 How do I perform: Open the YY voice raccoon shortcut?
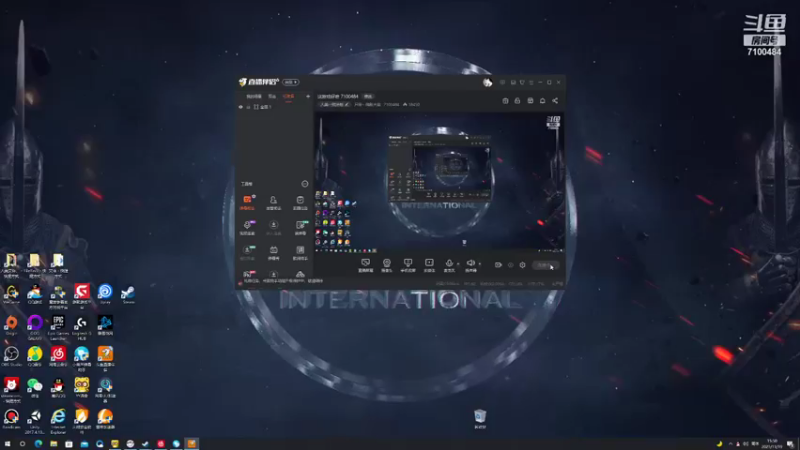tap(82, 387)
